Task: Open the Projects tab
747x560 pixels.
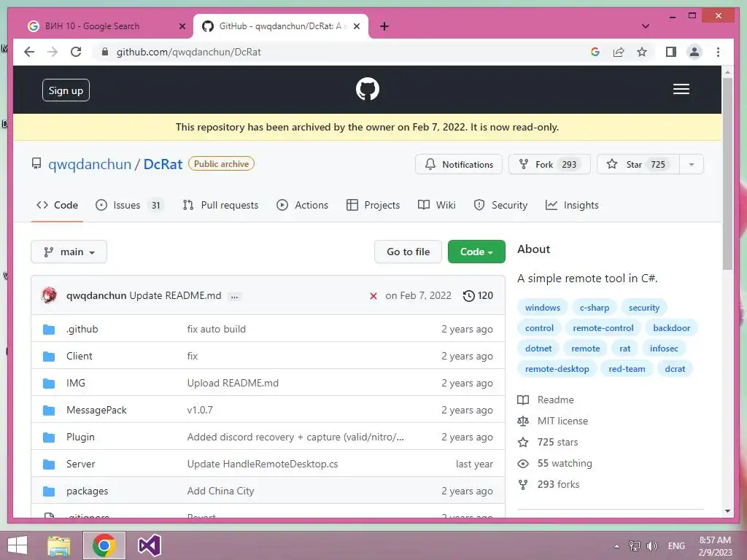Action: pyautogui.click(x=373, y=205)
